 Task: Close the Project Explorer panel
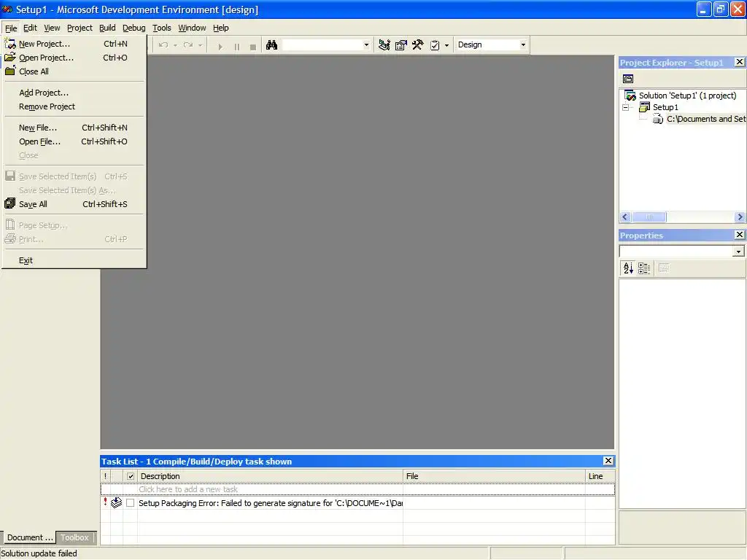click(x=740, y=62)
